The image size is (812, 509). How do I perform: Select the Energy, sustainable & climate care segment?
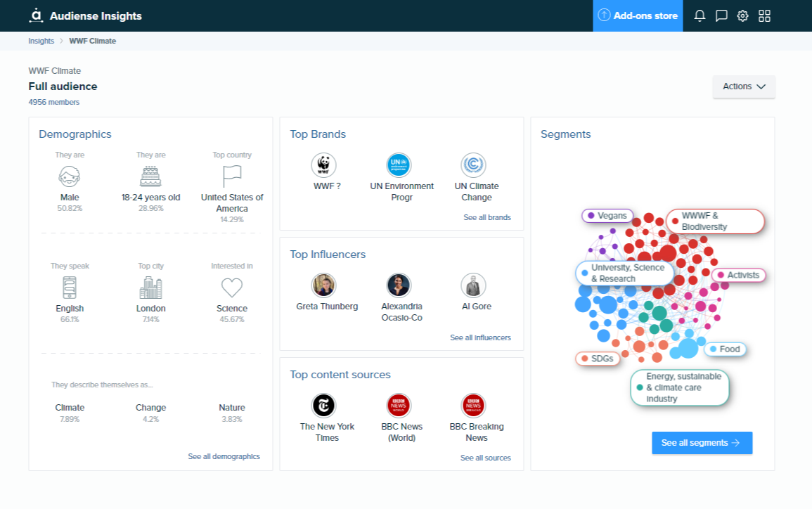(x=679, y=387)
